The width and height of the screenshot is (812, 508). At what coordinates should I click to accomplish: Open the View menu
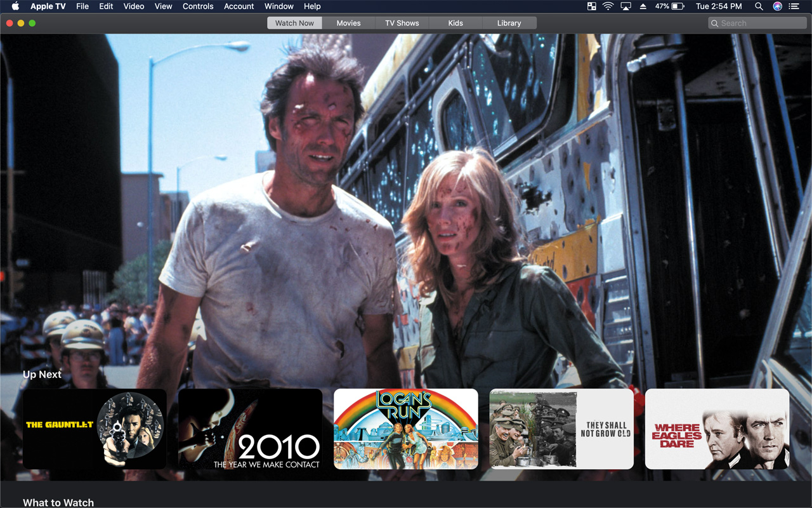163,6
